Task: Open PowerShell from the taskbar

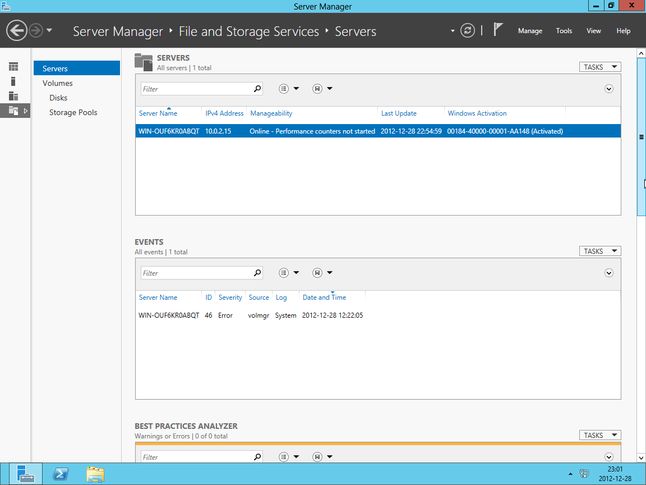Action: pos(61,474)
